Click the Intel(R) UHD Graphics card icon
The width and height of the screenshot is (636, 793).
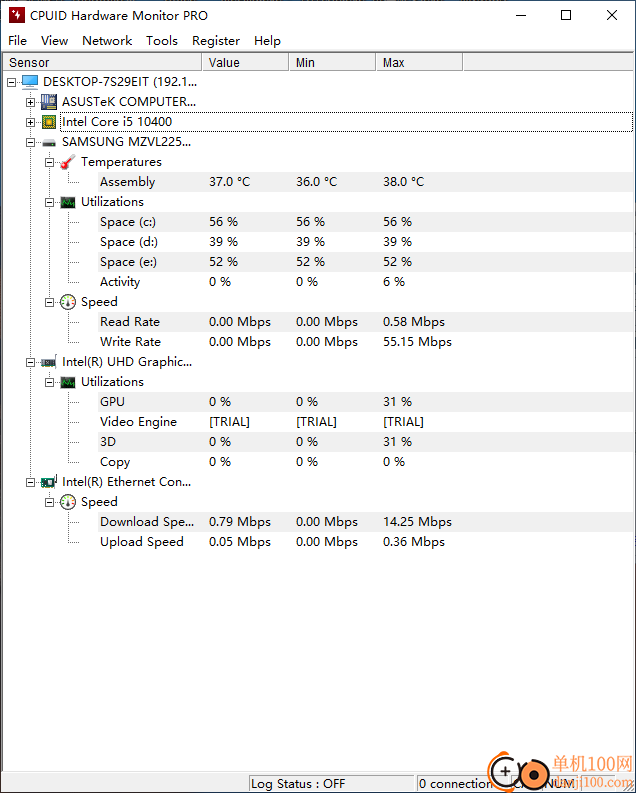pos(49,362)
